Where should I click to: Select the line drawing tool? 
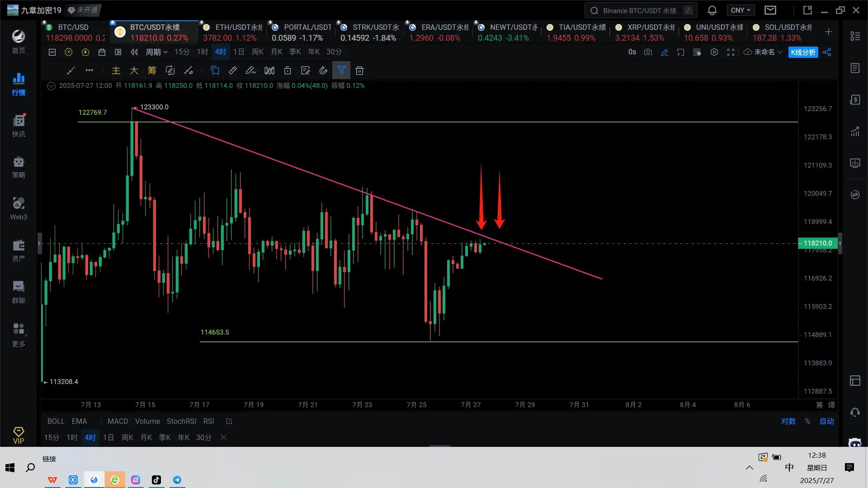71,71
